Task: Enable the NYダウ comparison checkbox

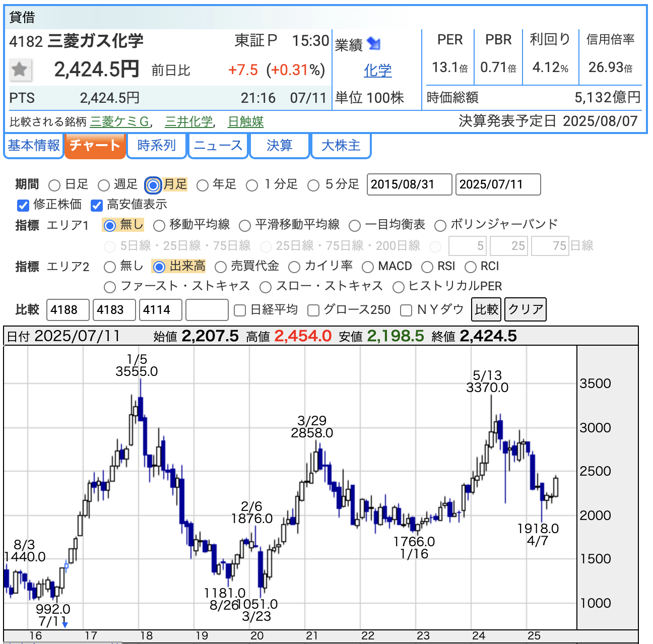Action: [x=406, y=310]
